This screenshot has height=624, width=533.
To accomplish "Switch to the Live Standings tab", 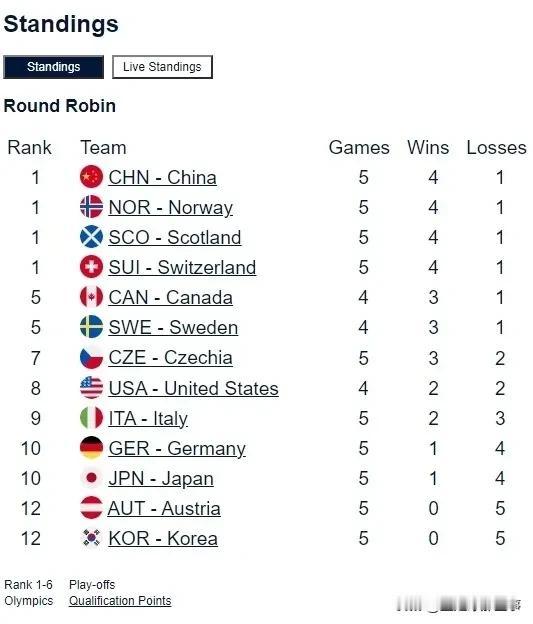I will click(x=162, y=67).
